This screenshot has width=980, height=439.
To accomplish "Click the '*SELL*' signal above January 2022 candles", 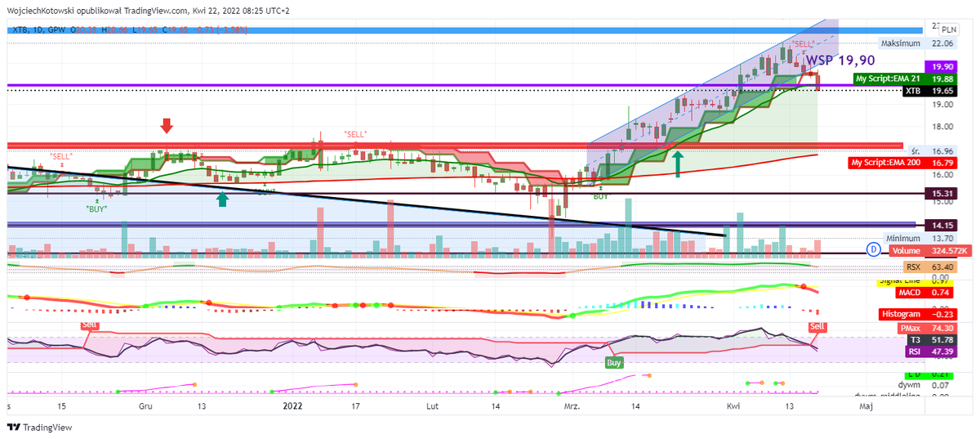I will tap(355, 134).
